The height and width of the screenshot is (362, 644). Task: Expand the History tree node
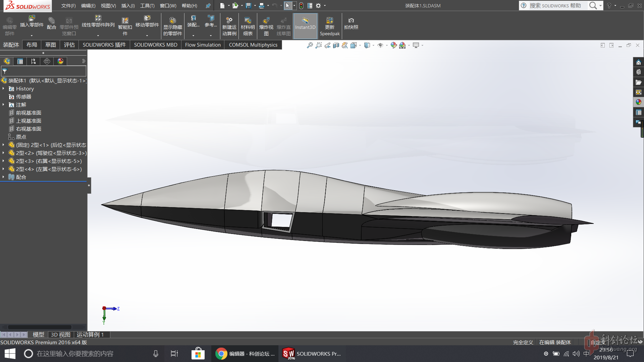pos(3,88)
